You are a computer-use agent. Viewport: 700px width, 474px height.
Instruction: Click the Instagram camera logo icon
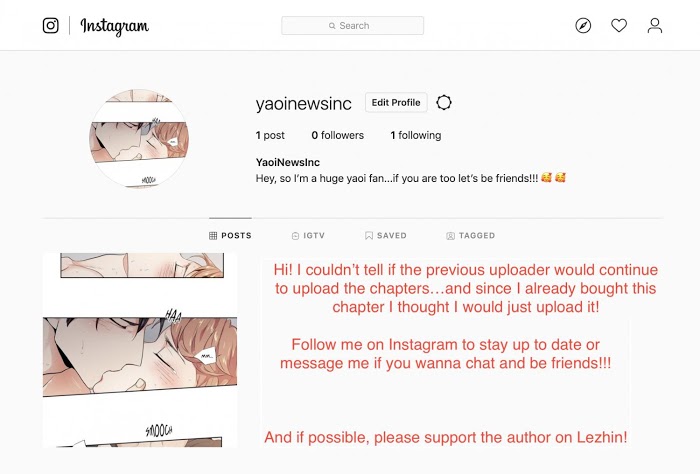50,25
